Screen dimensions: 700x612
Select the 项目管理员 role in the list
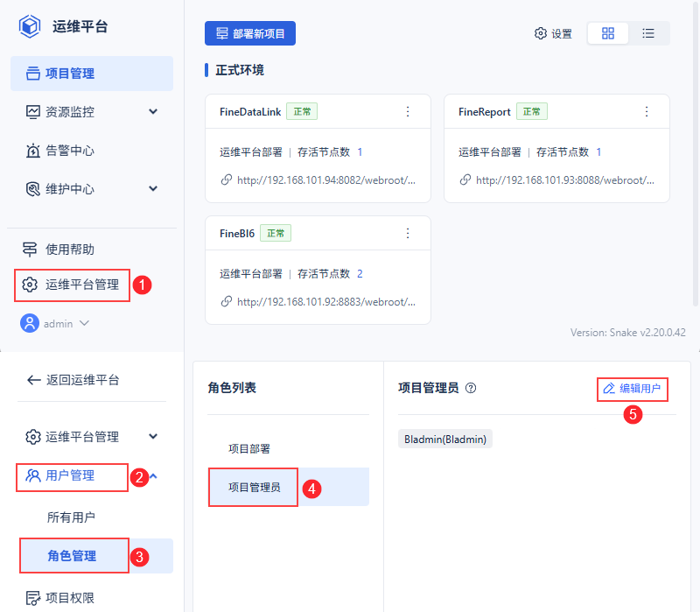289,487
